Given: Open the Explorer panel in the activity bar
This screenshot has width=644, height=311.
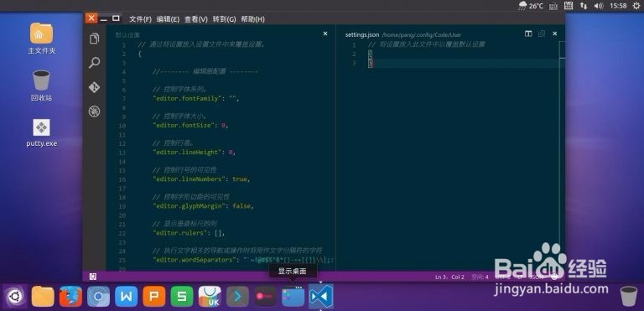Looking at the screenshot, I should 94,39.
